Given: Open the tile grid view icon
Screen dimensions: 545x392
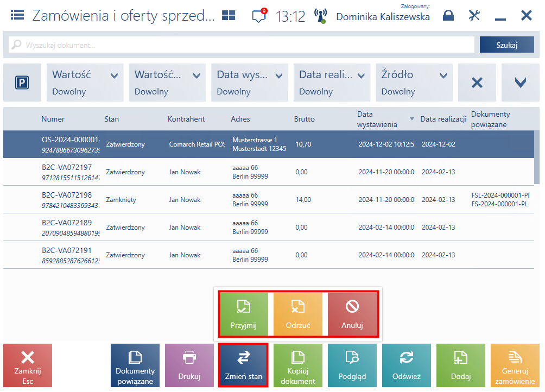Looking at the screenshot, I should point(229,15).
